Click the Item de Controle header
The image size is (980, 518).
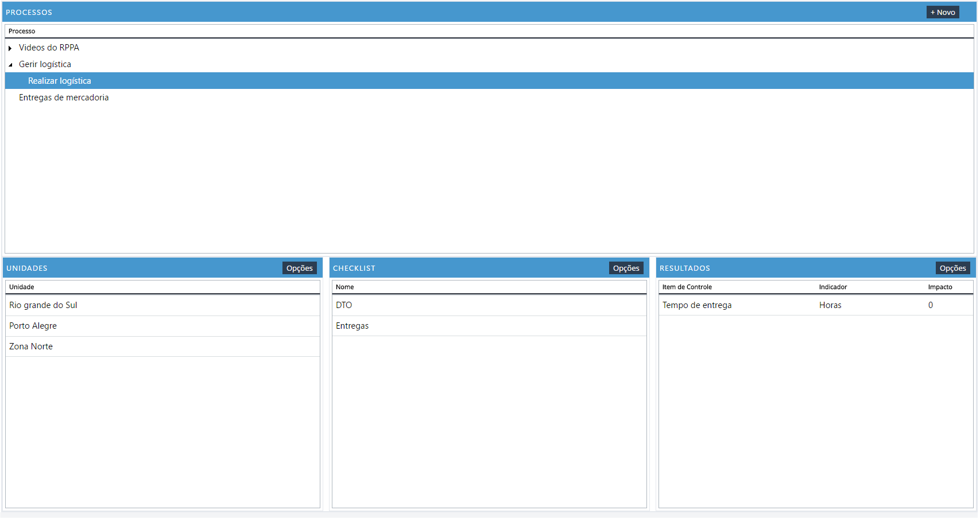pyautogui.click(x=687, y=287)
